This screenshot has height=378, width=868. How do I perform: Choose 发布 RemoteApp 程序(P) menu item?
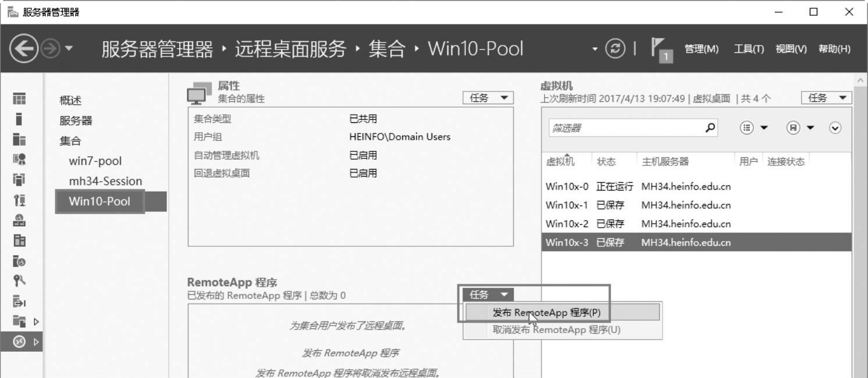click(x=546, y=313)
